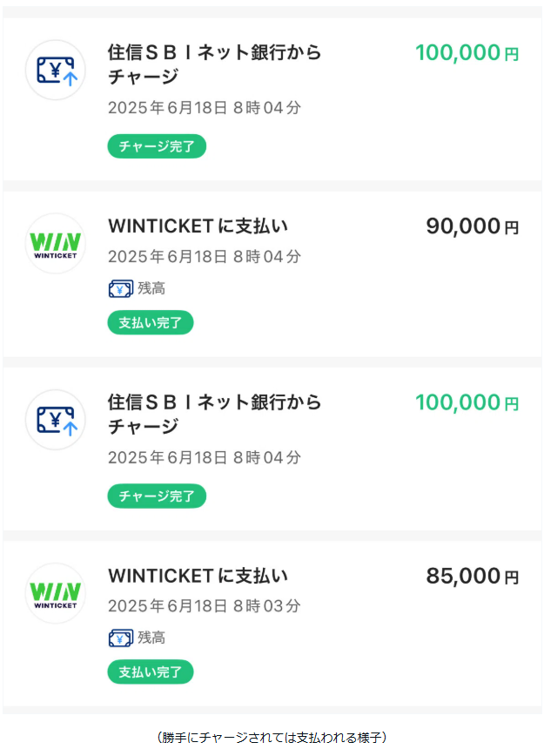Click 支払い完了 badge on 90,000円 payment
This screenshot has width=544, height=756.
[151, 322]
